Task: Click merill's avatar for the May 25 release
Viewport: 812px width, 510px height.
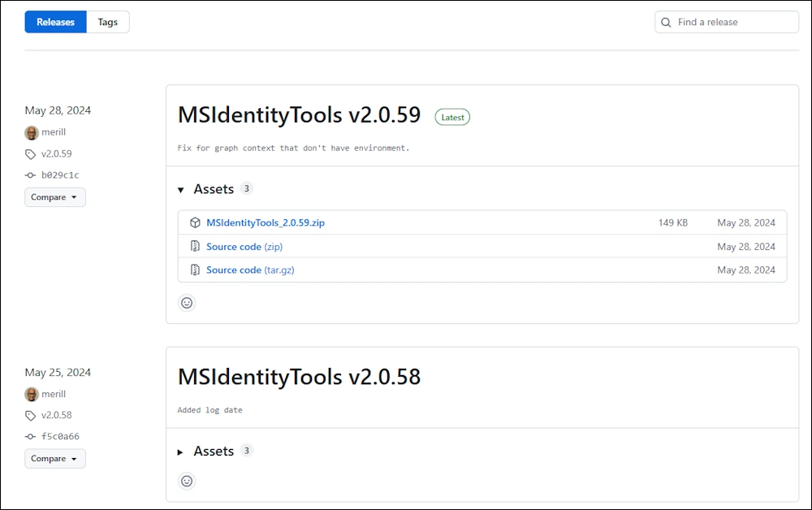Action: (32, 394)
